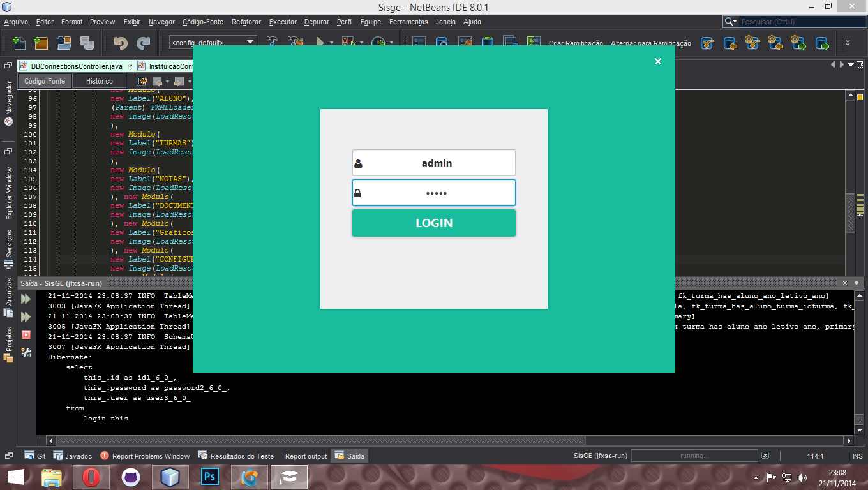Open the Refatorar menu
The width and height of the screenshot is (868, 490).
coord(246,22)
